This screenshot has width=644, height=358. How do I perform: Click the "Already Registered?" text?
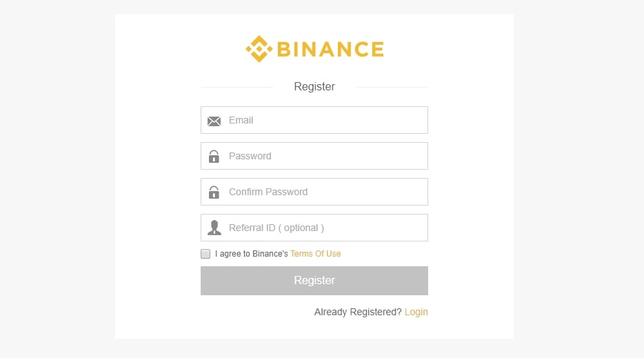coord(358,312)
